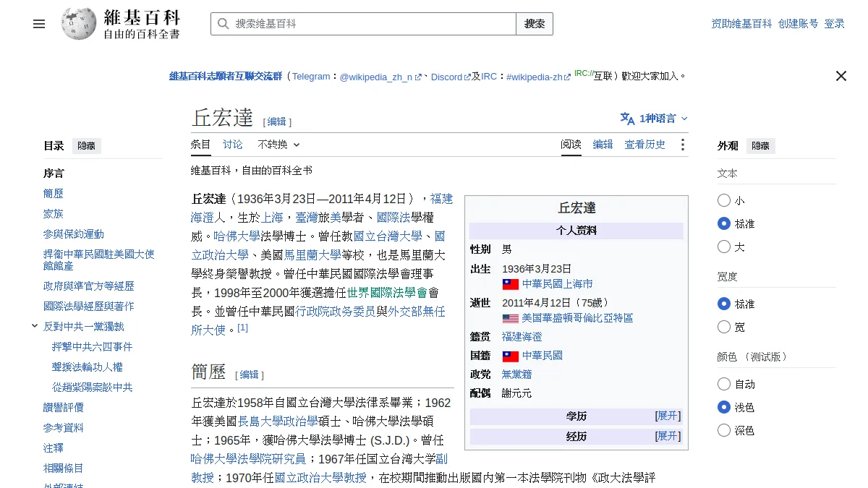Open the 不转换 language variant dropdown
Viewport: 868px width, 488px height.
[x=278, y=145]
